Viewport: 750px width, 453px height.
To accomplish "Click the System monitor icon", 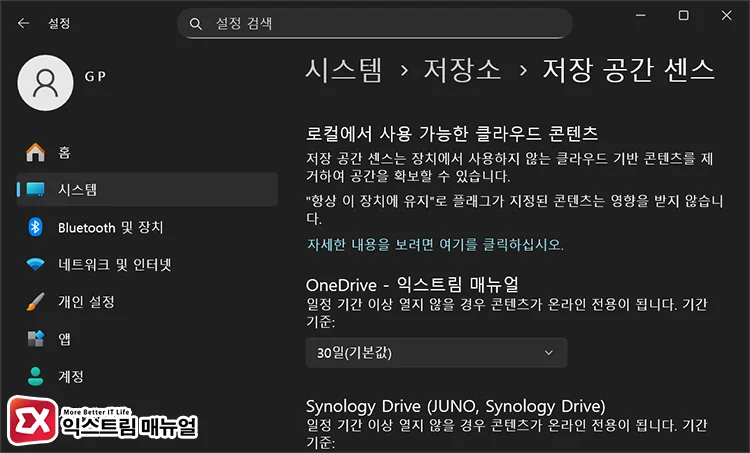I will 35,189.
